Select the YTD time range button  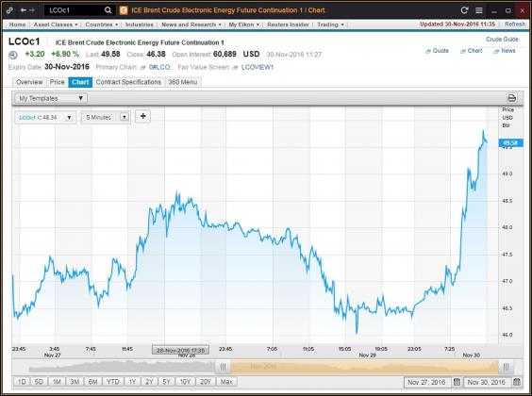112,382
